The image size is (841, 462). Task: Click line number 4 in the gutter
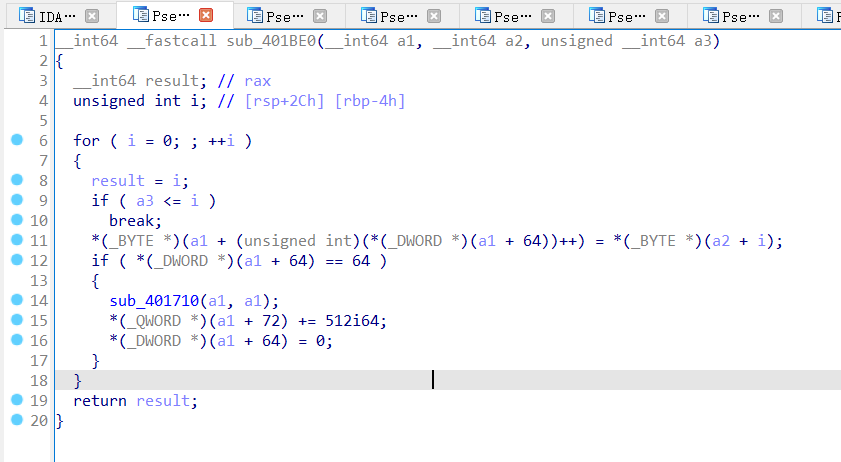[42, 101]
